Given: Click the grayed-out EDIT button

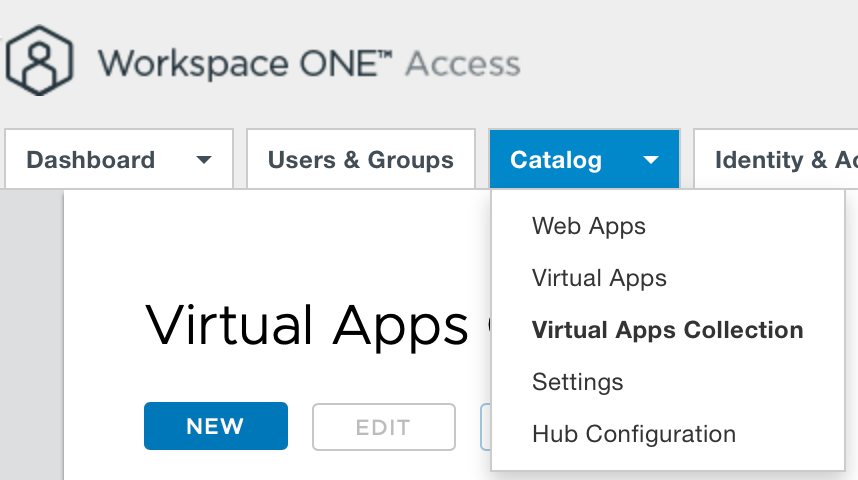Looking at the screenshot, I should coord(384,427).
